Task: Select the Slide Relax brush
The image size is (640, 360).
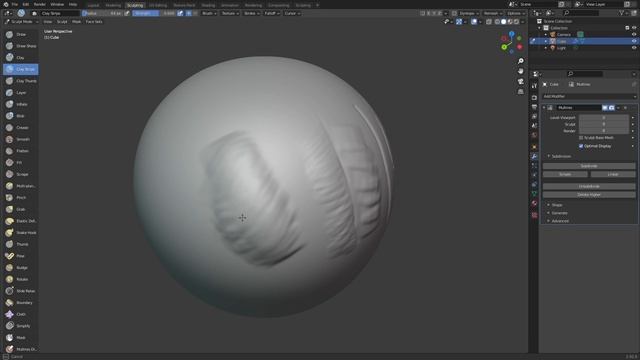Action: [20, 291]
